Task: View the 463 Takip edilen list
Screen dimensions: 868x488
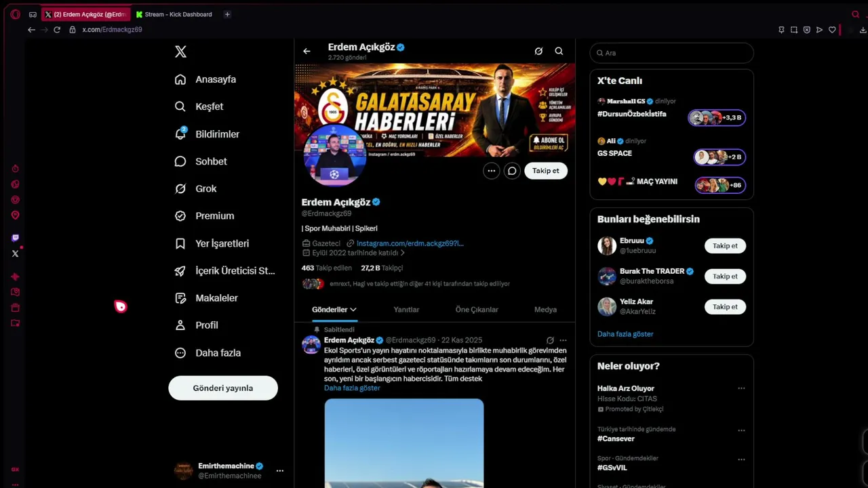Action: (x=327, y=268)
